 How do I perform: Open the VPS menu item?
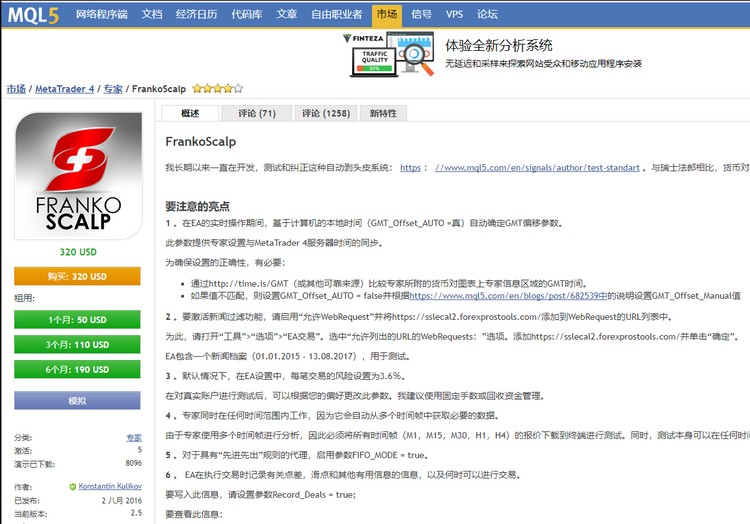(454, 14)
